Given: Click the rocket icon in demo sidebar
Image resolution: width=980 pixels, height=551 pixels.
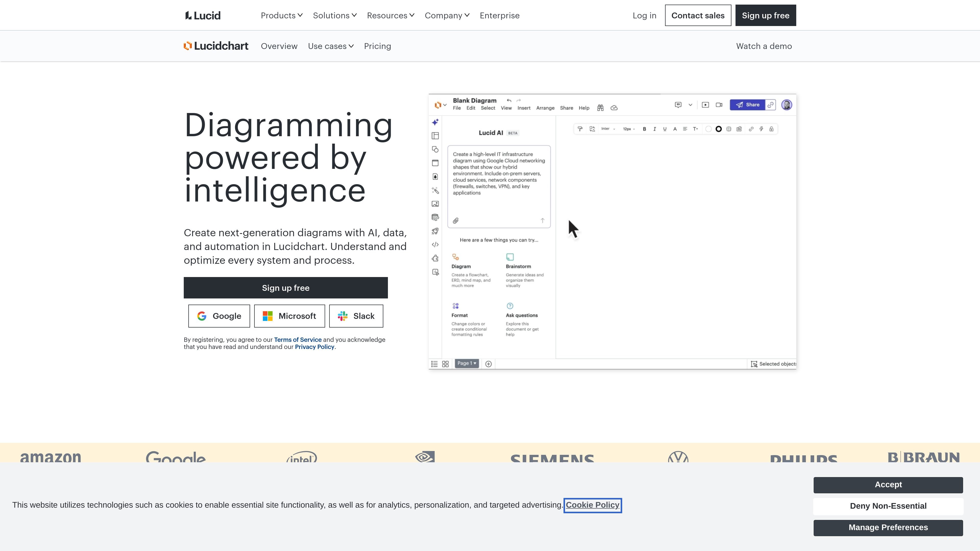Looking at the screenshot, I should pos(435,231).
